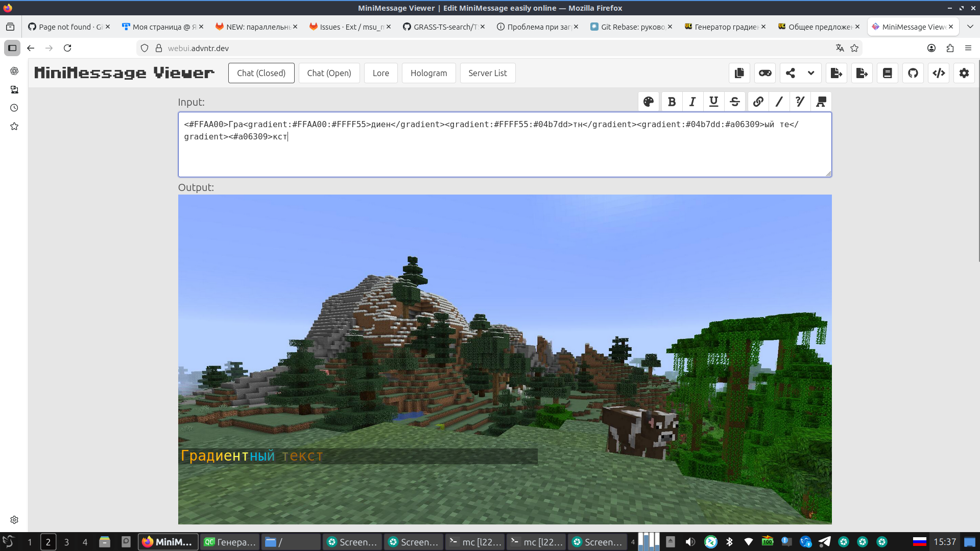Open the GitHub repository icon
Screen dimensions: 980x551
pyautogui.click(x=913, y=73)
